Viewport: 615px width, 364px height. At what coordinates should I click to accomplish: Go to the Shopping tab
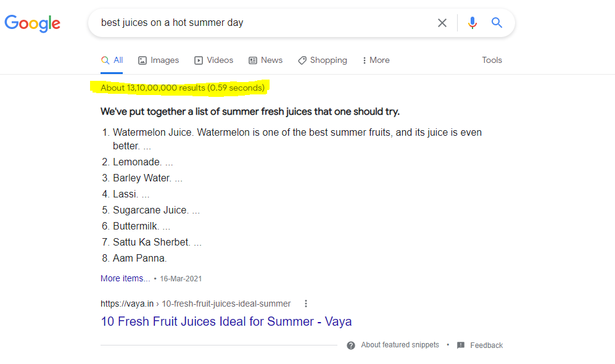[x=322, y=60]
